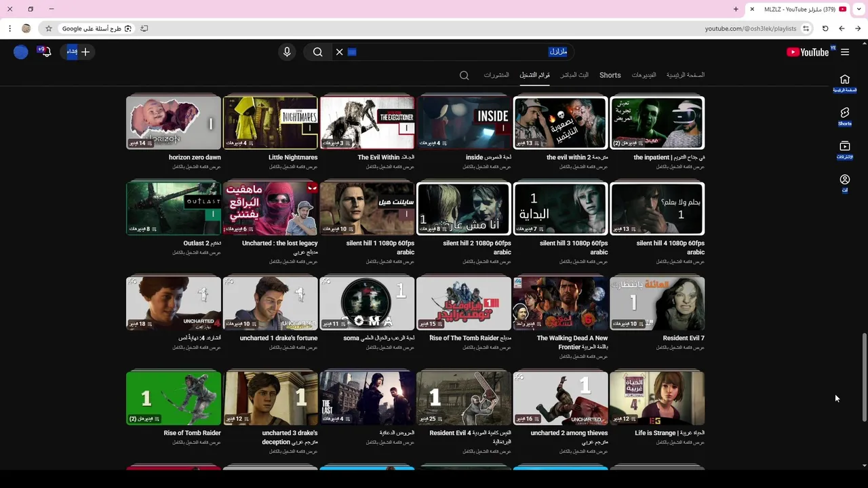Reload the page in the browser
The height and width of the screenshot is (488, 868).
(x=825, y=28)
